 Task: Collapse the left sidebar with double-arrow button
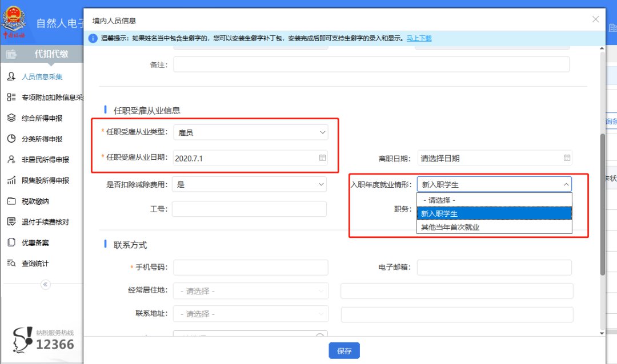46,284
